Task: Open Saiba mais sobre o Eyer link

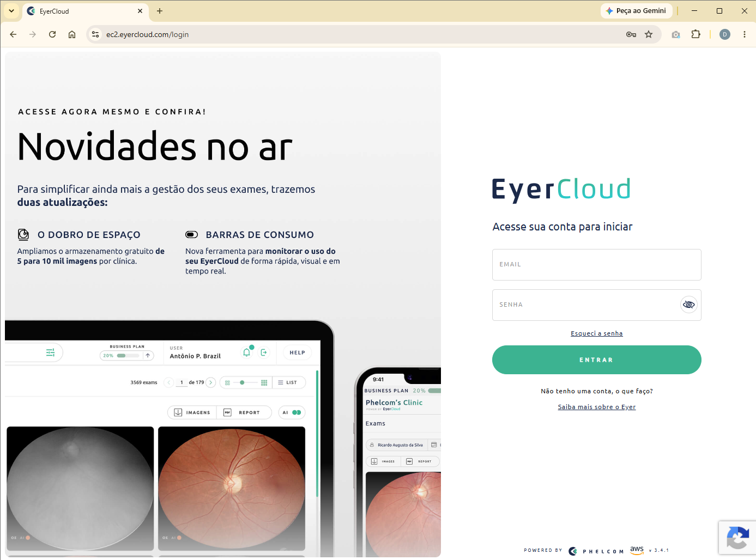Action: click(596, 407)
